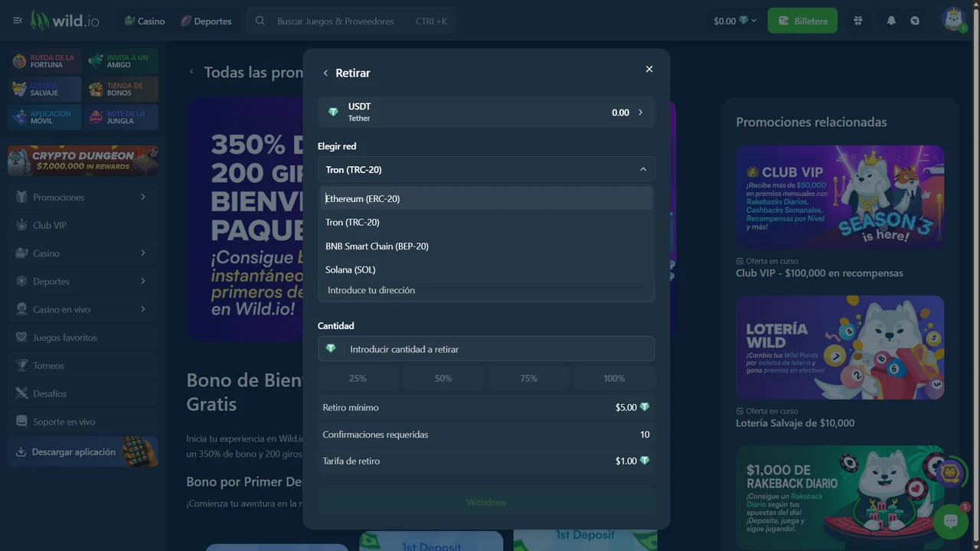Click the search magnifier icon

point(260,21)
